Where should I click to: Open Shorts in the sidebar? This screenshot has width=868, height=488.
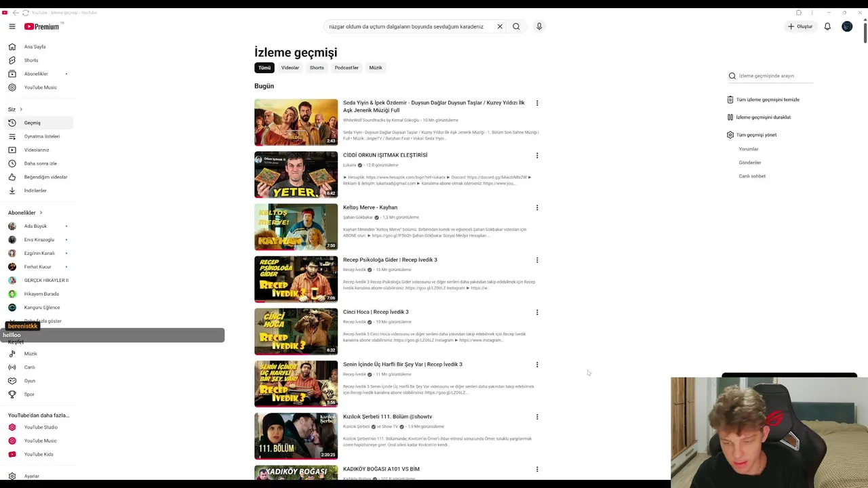pos(38,60)
